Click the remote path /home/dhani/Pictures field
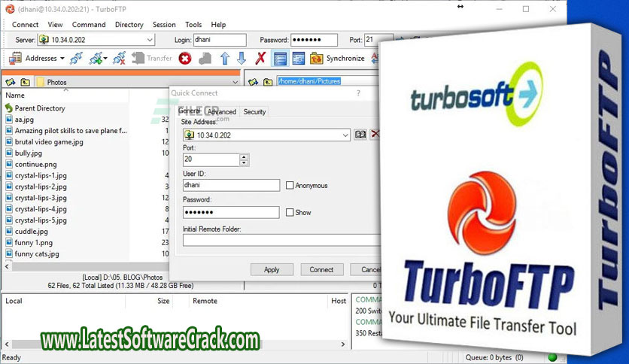 click(328, 81)
